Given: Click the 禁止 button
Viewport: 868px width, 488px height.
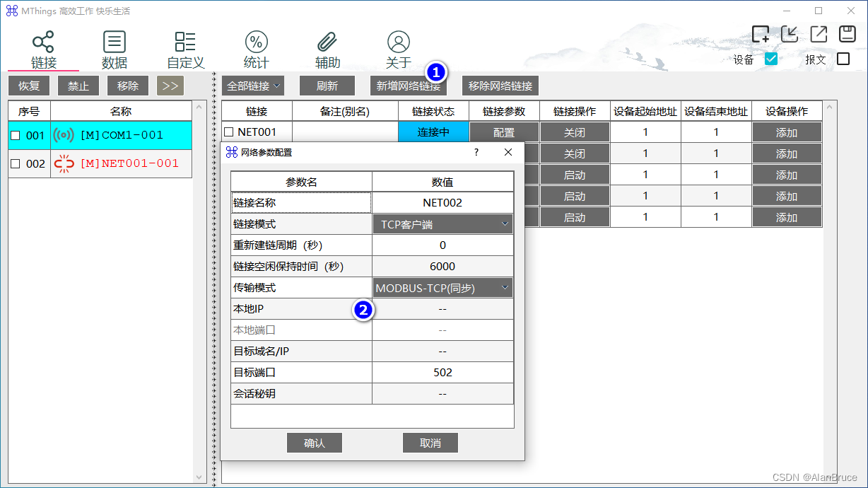Looking at the screenshot, I should pos(78,86).
